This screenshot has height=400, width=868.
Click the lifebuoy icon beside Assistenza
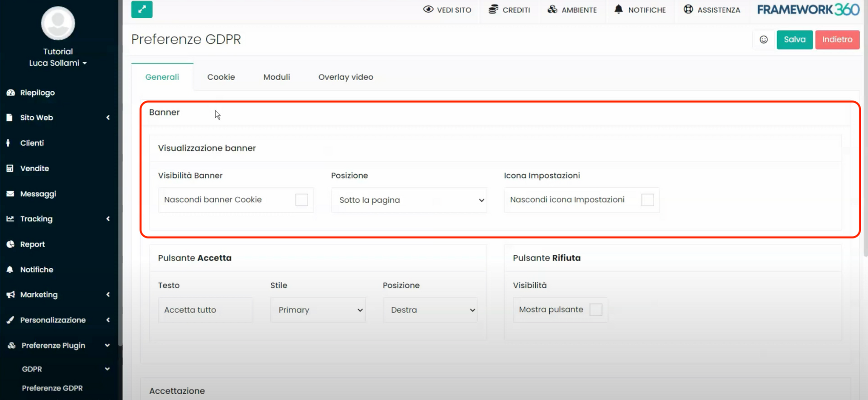[688, 10]
